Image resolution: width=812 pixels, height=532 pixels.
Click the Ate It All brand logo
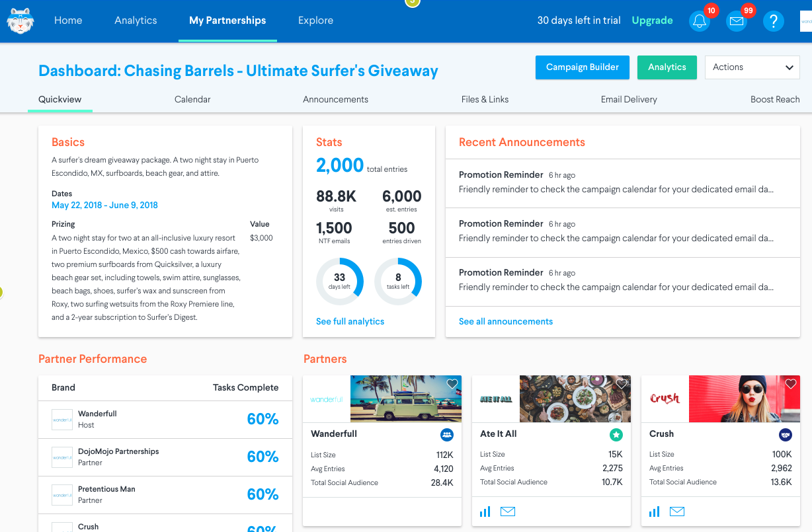pos(496,399)
